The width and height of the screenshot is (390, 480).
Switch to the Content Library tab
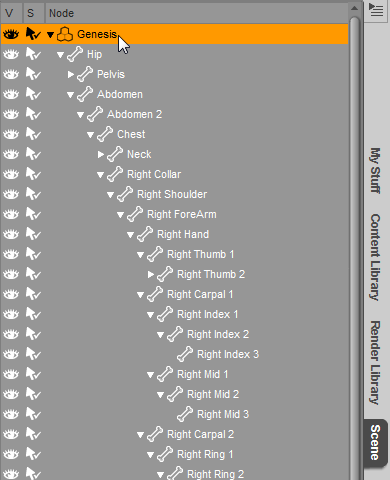pos(375,257)
